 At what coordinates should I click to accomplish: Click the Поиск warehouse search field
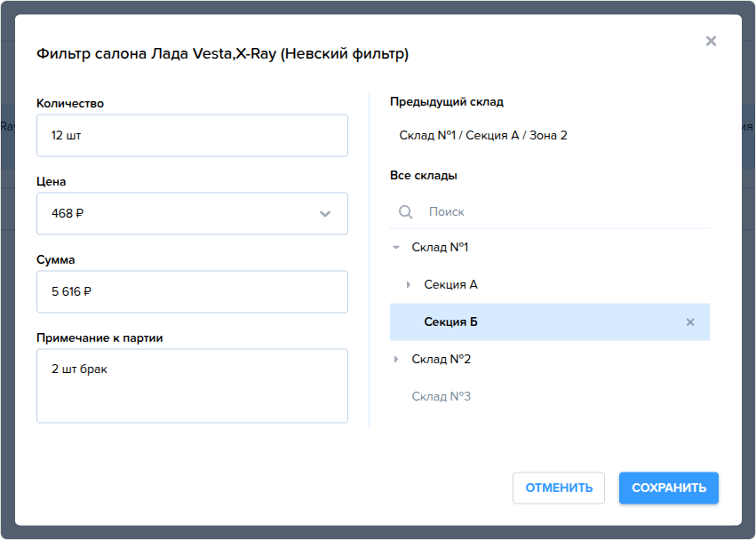[x=550, y=211]
